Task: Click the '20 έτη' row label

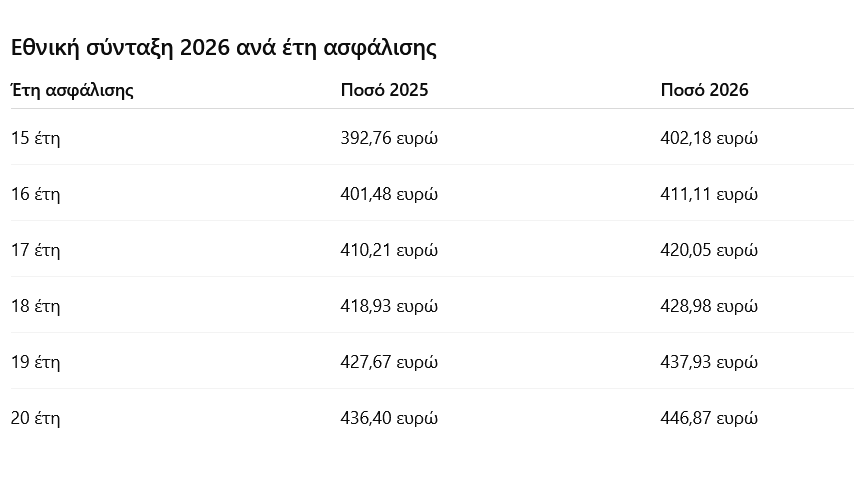Action: 36,418
